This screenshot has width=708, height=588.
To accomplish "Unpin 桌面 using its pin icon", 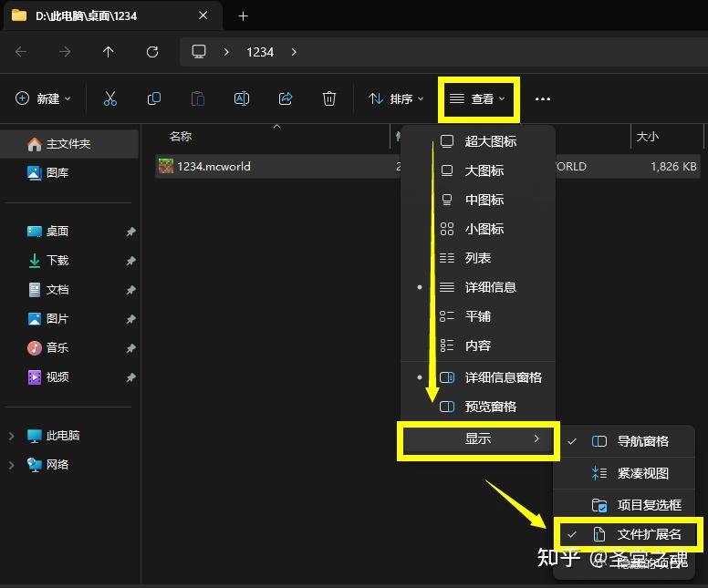I will coord(131,232).
